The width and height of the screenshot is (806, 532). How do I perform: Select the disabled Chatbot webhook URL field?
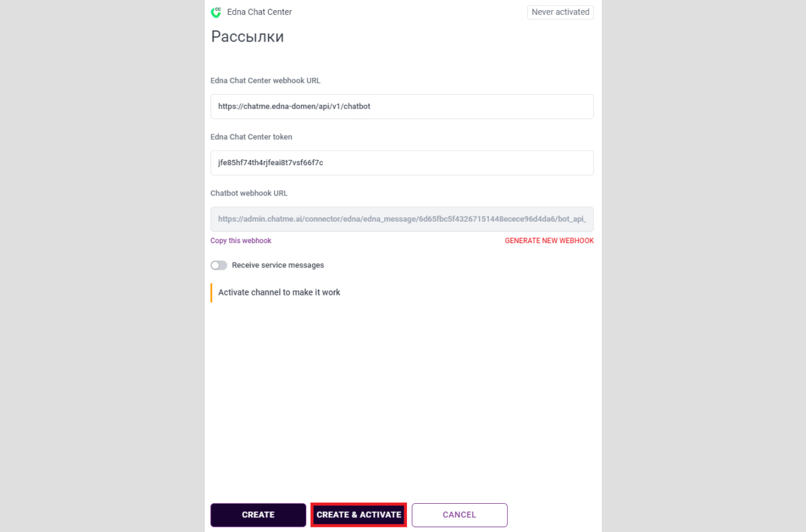tap(402, 219)
